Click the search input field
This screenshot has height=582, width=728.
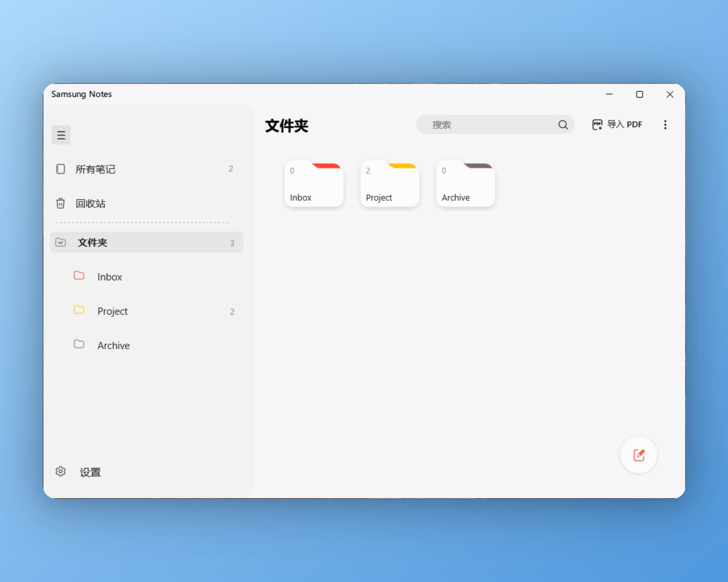tap(486, 125)
